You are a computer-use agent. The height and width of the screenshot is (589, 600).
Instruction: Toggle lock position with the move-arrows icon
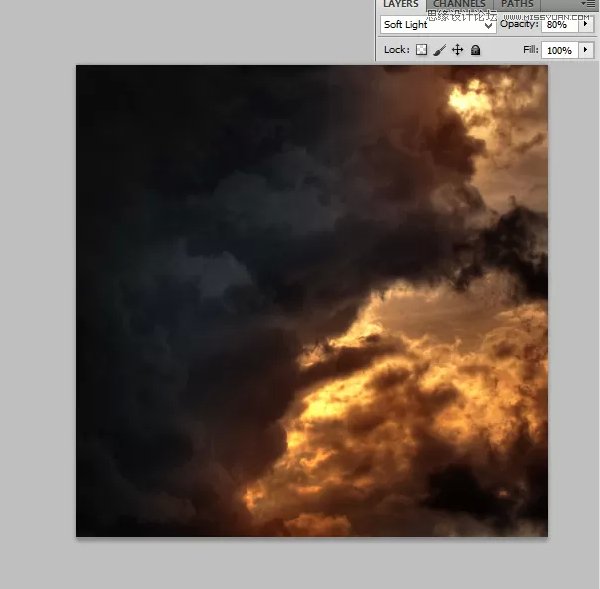tap(457, 50)
